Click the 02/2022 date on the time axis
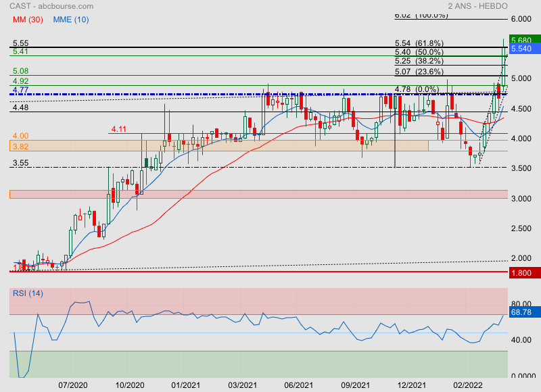 tap(468, 385)
